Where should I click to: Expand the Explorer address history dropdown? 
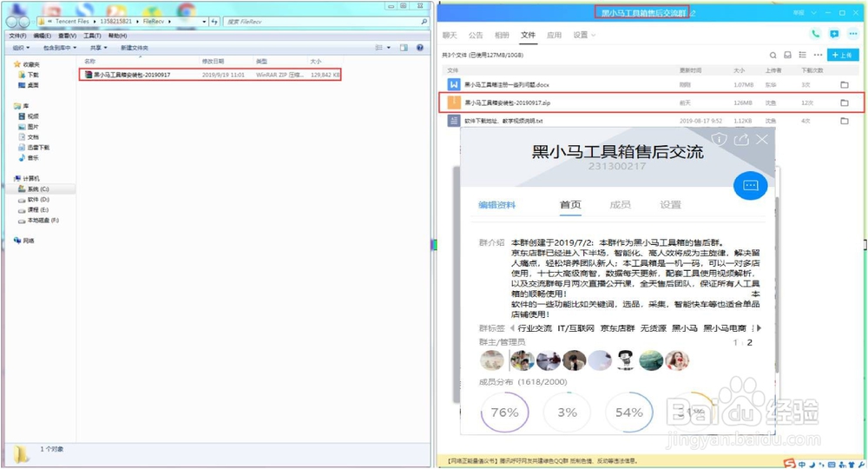pyautogui.click(x=204, y=22)
